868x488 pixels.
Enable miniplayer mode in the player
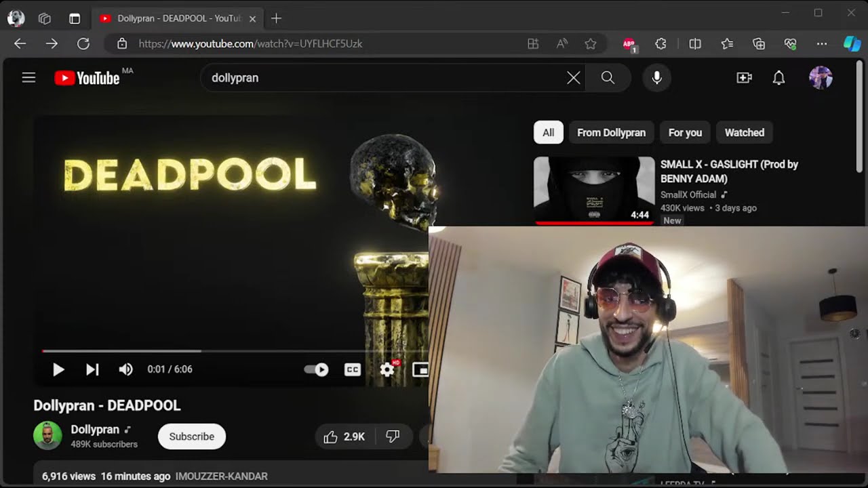coord(420,369)
